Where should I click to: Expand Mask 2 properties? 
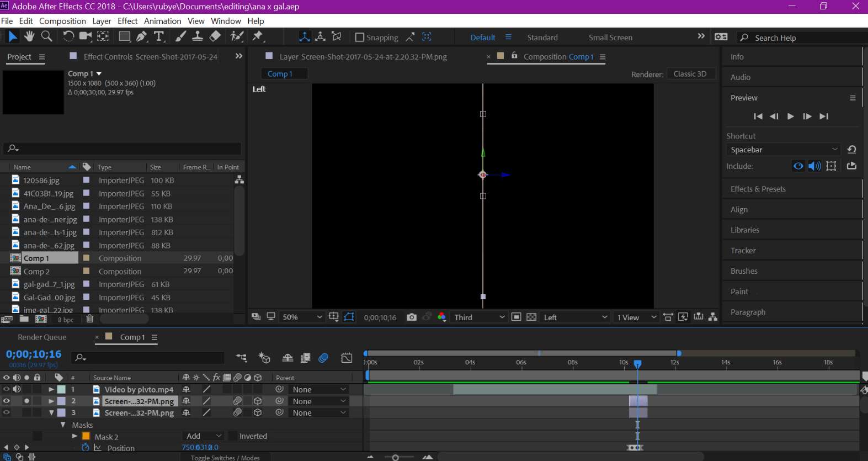74,436
